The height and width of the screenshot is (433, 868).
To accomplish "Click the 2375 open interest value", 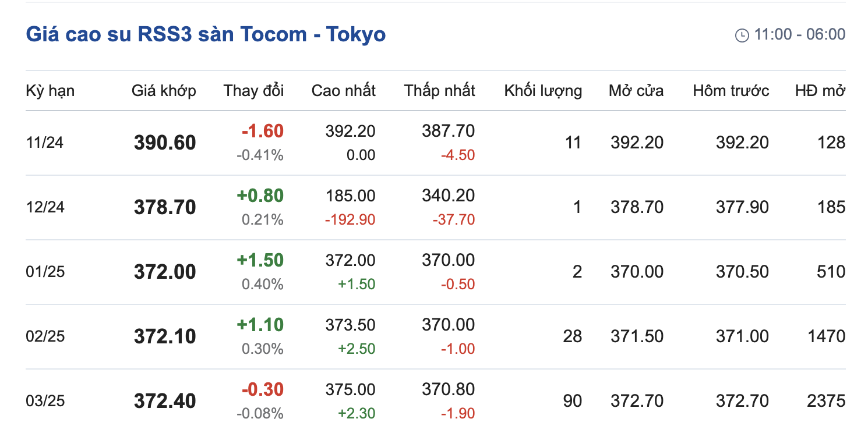I will (x=827, y=401).
